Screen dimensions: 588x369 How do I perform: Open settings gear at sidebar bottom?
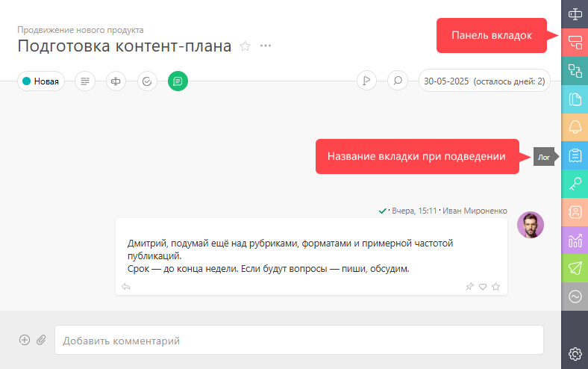[x=575, y=353]
